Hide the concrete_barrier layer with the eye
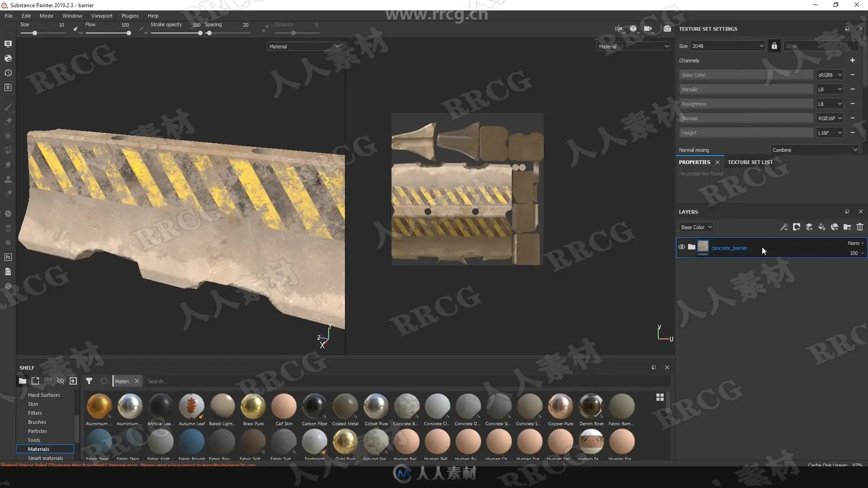The image size is (868, 488). [x=681, y=247]
